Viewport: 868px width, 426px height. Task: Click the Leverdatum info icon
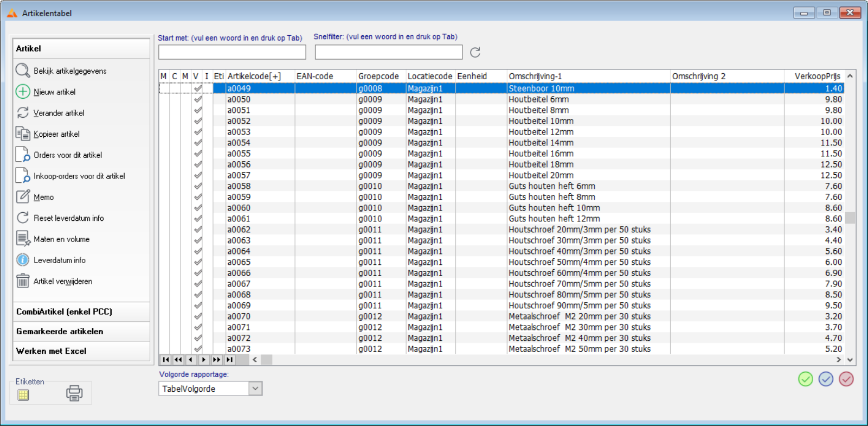pyautogui.click(x=23, y=260)
